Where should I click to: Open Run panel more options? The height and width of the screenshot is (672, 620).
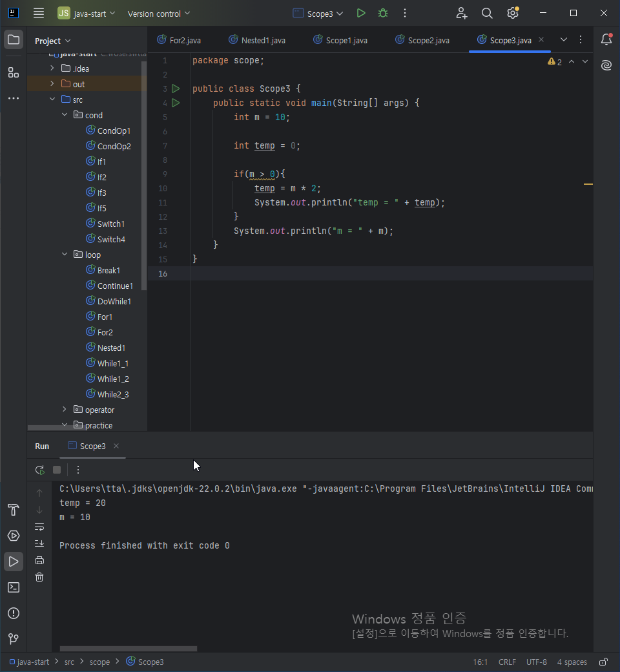[78, 470]
